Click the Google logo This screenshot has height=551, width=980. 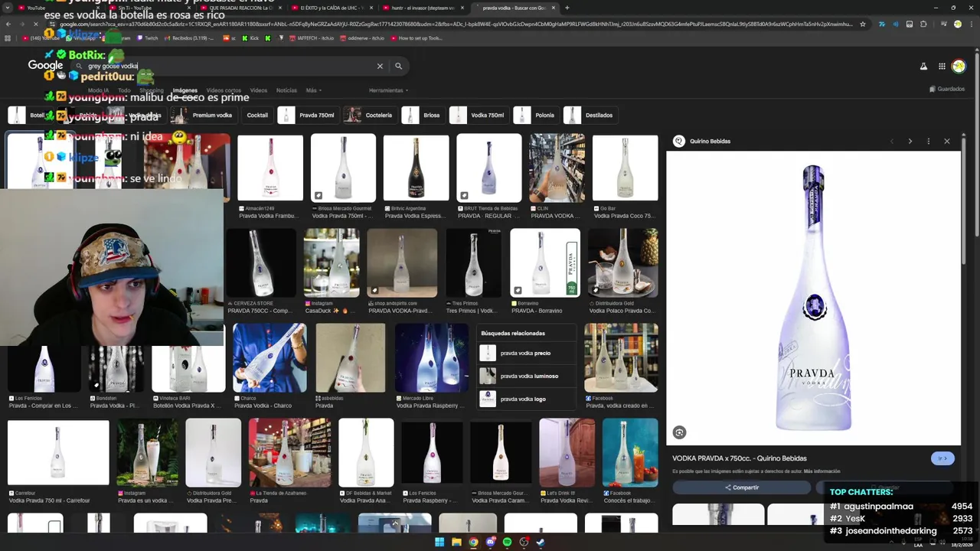pos(45,66)
